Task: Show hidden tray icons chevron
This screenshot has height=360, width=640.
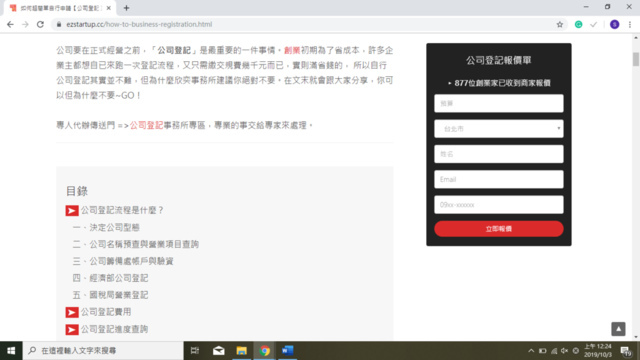Action: coord(531,351)
